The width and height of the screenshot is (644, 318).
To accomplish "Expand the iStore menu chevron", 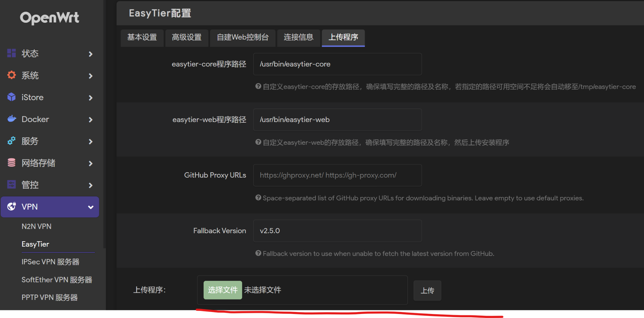I will pos(91,98).
